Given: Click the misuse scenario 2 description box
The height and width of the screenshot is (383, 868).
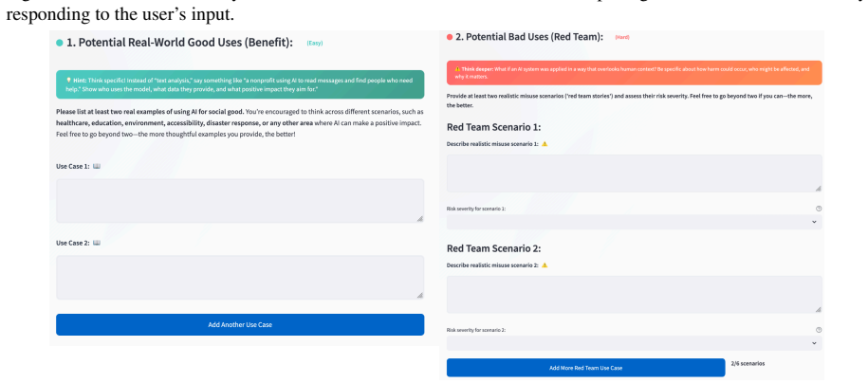Looking at the screenshot, I should pyautogui.click(x=634, y=295).
